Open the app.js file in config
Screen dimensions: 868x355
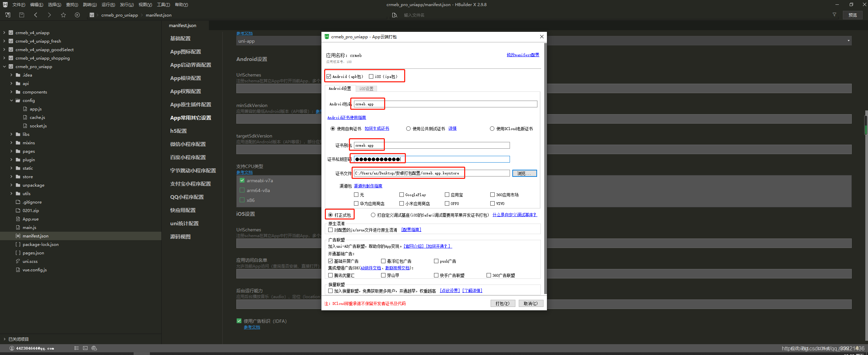[x=36, y=109]
